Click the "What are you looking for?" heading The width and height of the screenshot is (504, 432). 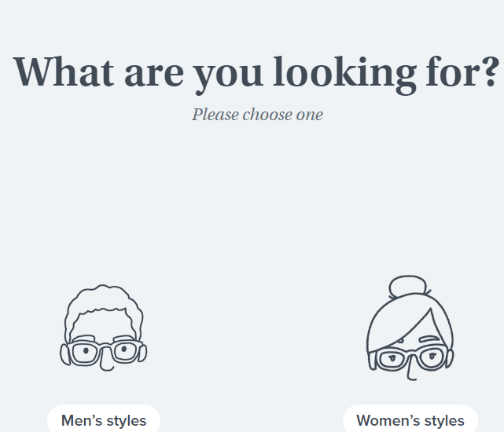click(x=256, y=71)
